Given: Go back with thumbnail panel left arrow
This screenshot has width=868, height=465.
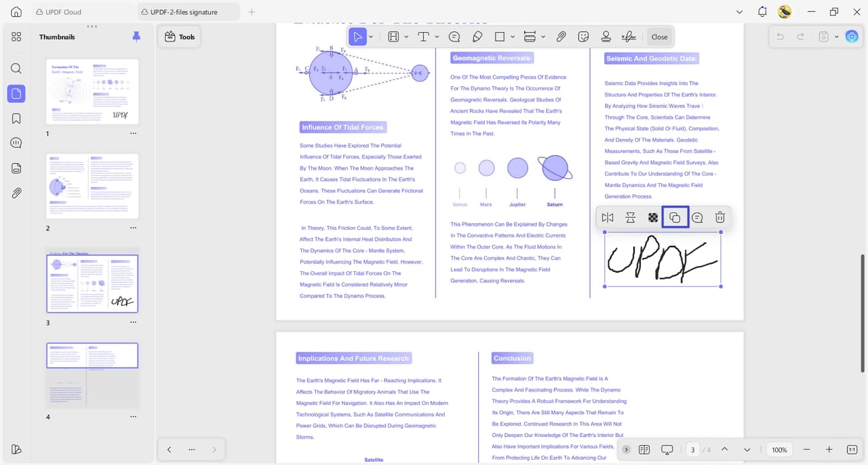Looking at the screenshot, I should [x=169, y=450].
